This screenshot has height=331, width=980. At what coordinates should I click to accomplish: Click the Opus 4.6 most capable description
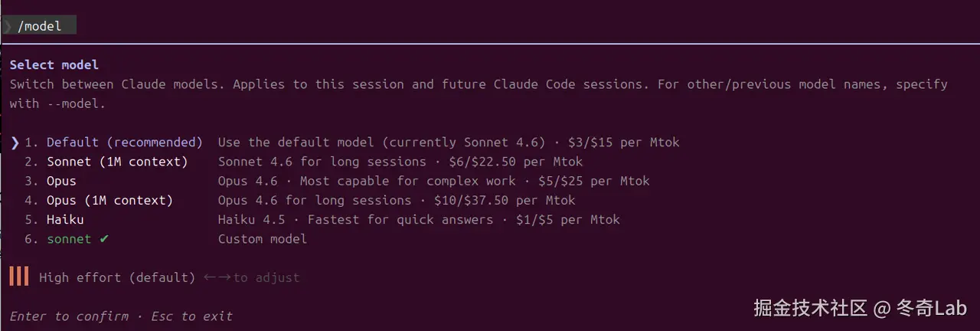click(433, 181)
